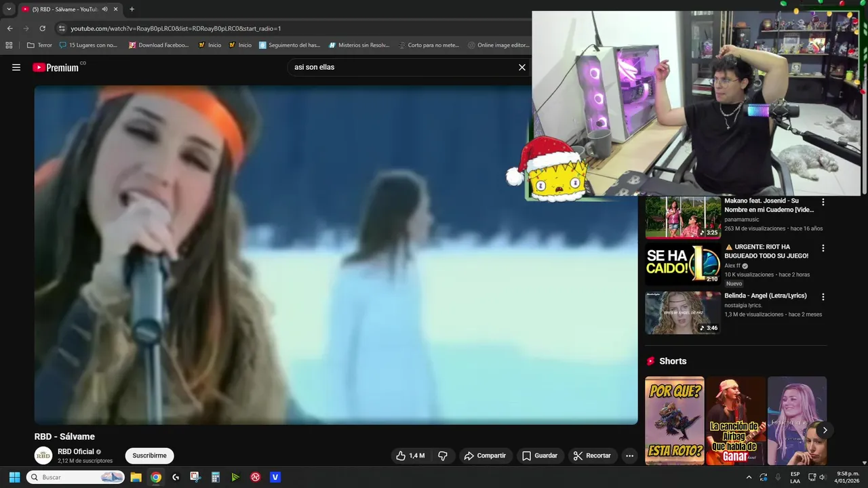Switch to Chrome in the taskbar
The width and height of the screenshot is (868, 488).
[x=156, y=477]
